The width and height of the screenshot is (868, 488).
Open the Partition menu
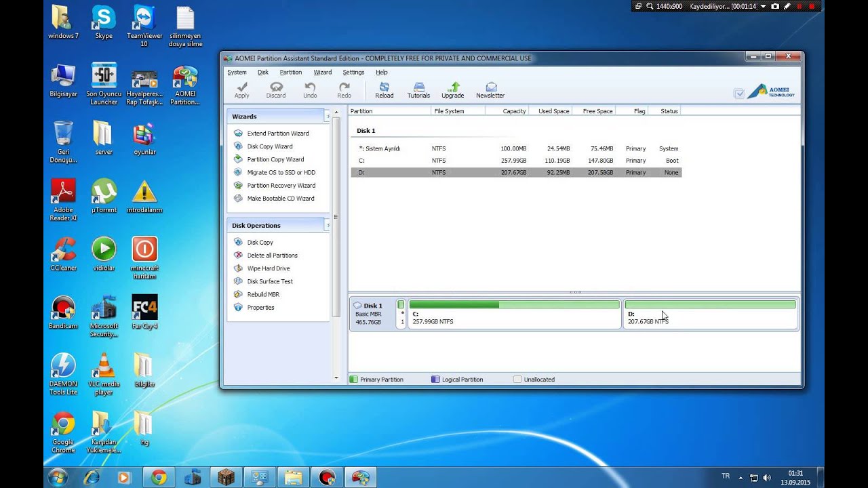click(x=291, y=72)
